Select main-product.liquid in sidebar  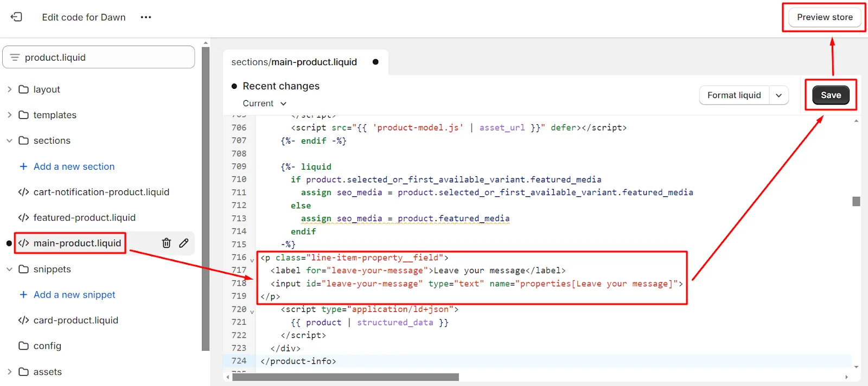pos(77,243)
